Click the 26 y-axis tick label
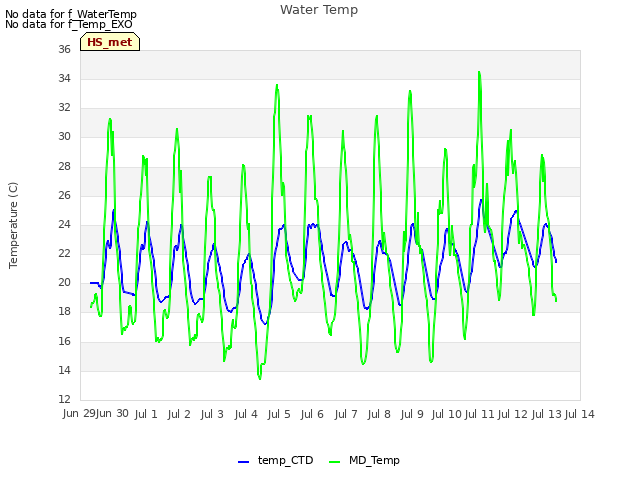 pyautogui.click(x=64, y=195)
